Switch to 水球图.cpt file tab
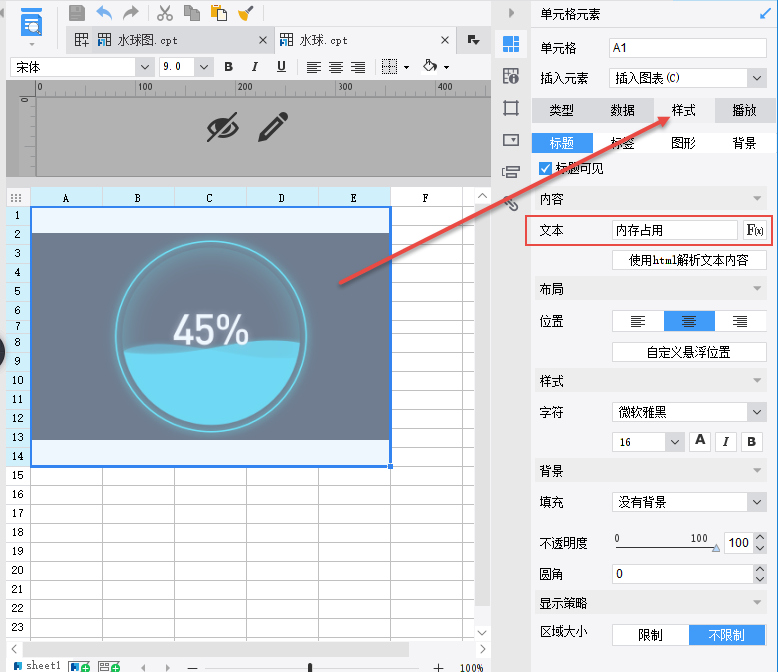 pos(147,40)
